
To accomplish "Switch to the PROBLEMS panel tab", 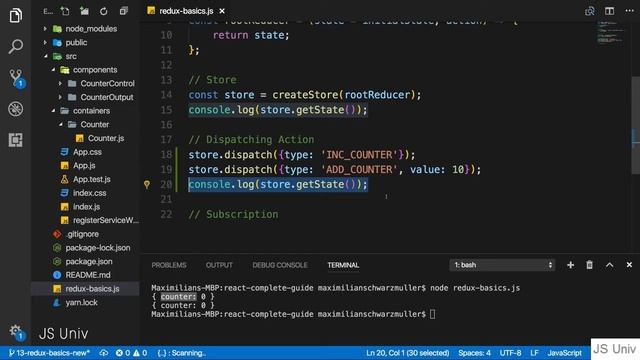I will coord(169,265).
